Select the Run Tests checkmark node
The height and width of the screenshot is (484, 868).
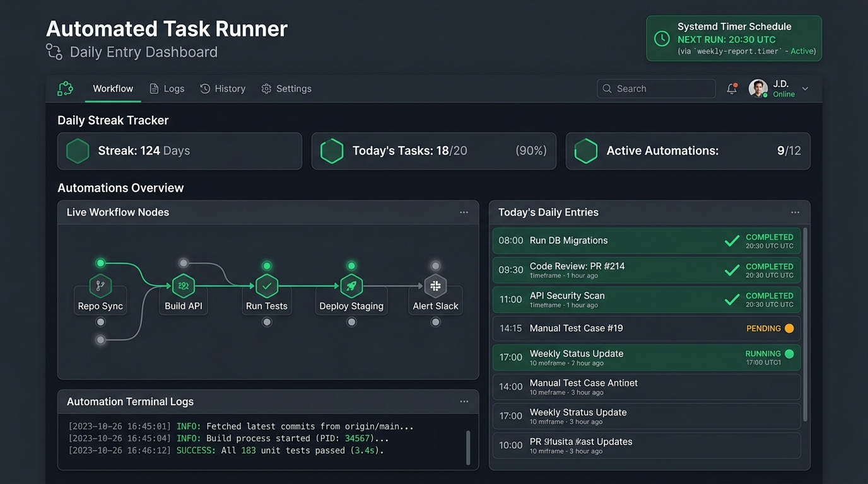(267, 286)
